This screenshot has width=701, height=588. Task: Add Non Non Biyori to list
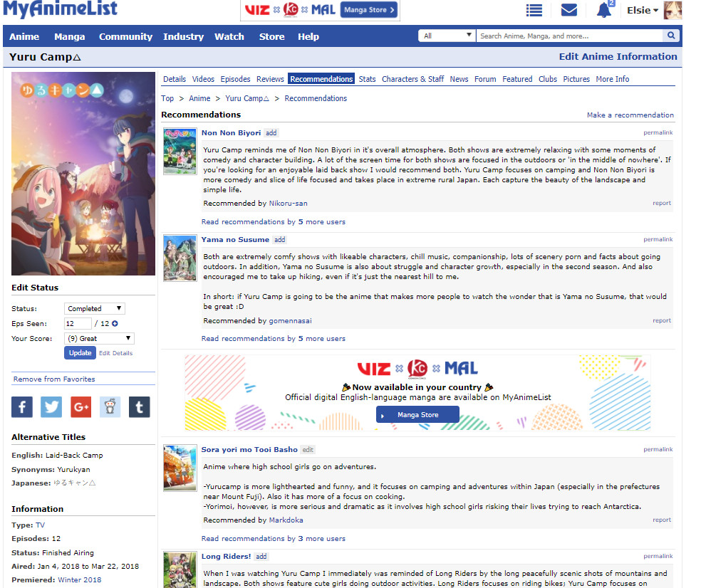(x=271, y=132)
